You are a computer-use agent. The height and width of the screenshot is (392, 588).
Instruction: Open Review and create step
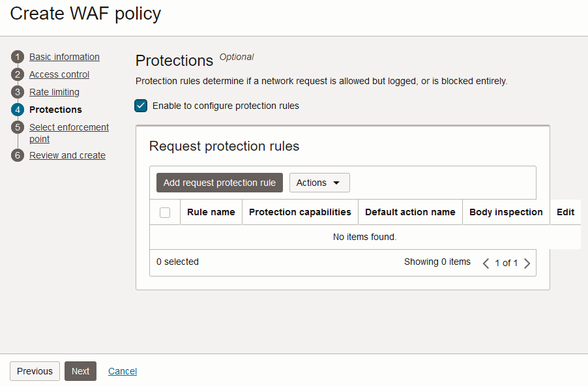(x=67, y=156)
